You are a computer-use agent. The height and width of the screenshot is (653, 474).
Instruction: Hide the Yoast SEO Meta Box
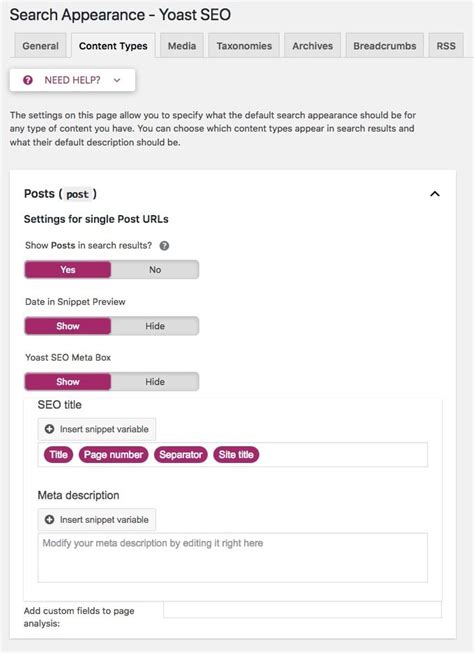coord(155,381)
